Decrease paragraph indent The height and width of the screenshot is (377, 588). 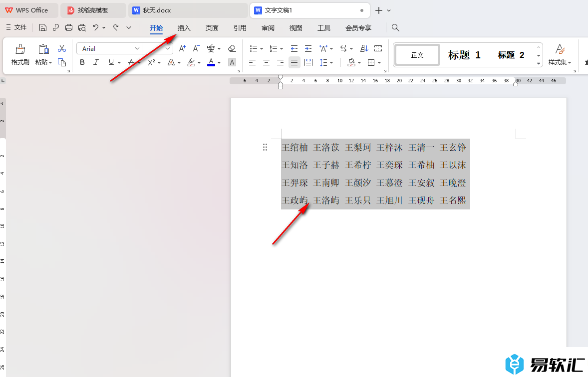pos(294,48)
